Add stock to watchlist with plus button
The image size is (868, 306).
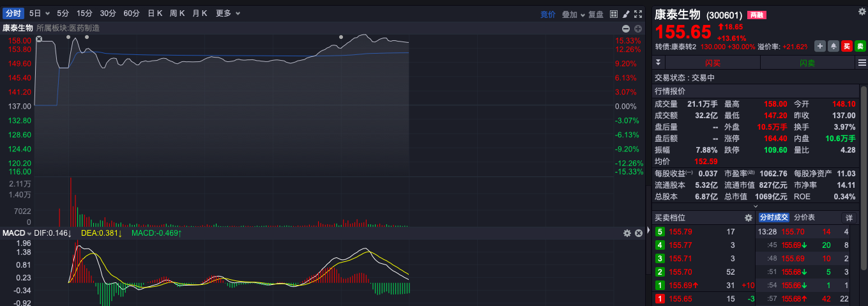[x=821, y=46]
